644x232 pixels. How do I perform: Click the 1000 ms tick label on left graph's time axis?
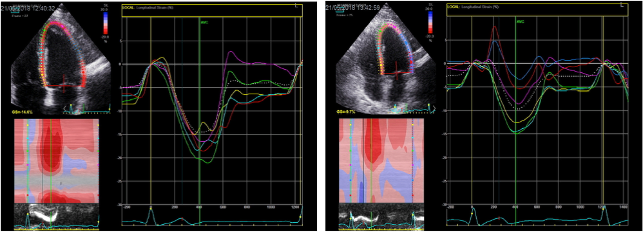[271, 207]
